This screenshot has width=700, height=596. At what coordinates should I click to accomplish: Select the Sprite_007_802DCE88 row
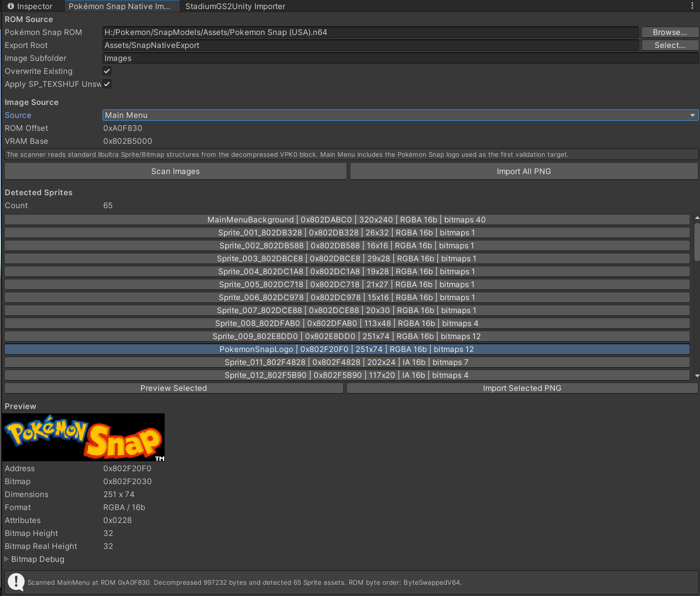coord(347,311)
